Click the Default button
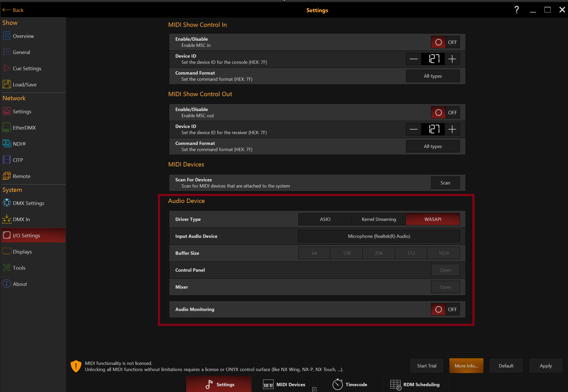568x392 pixels. coord(506,366)
